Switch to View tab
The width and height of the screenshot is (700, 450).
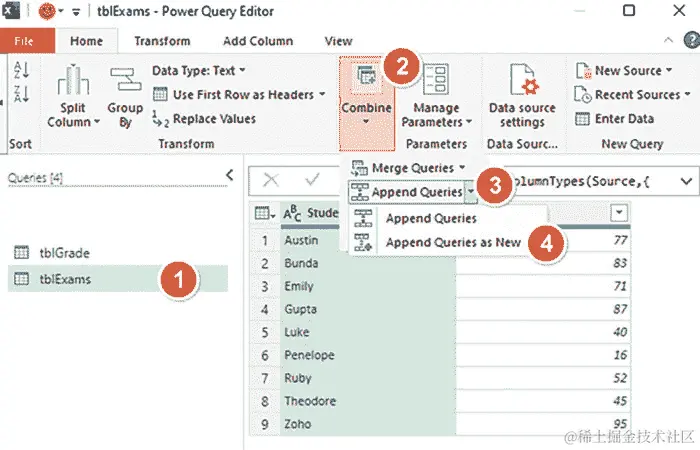(338, 41)
